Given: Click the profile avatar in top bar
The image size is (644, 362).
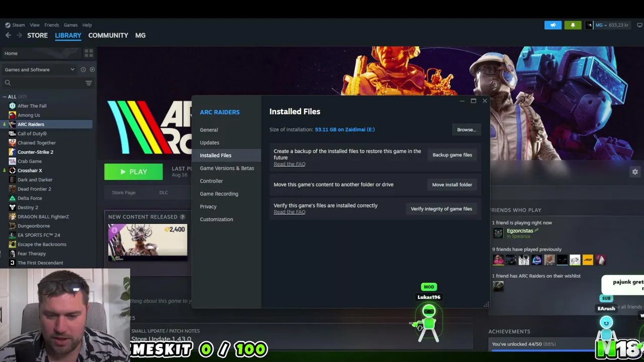Looking at the screenshot, I should tap(589, 25).
